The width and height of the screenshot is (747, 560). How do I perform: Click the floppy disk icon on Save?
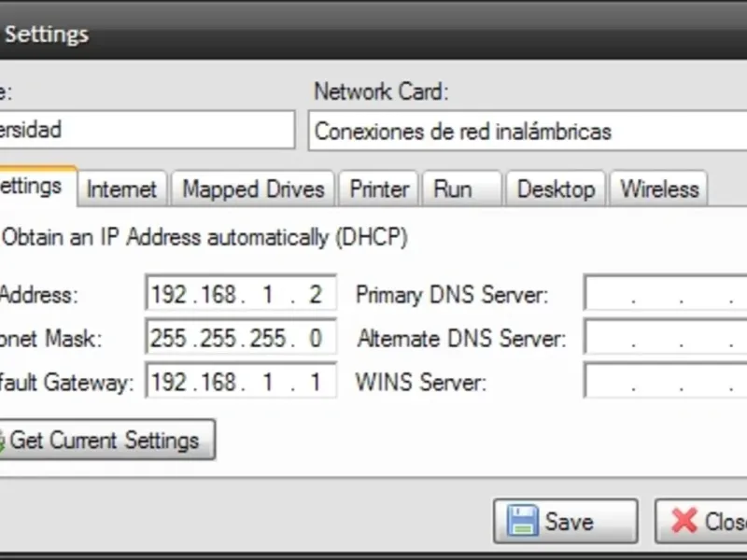523,521
